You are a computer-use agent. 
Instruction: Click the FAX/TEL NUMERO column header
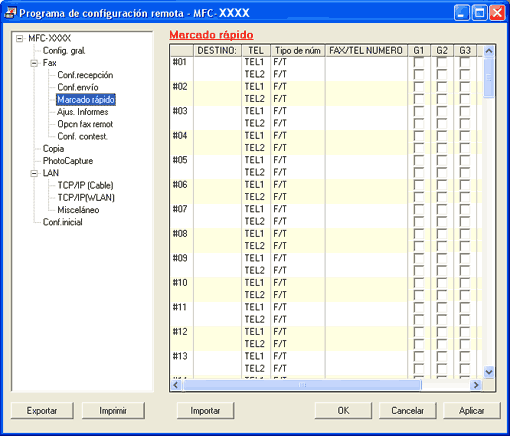pyautogui.click(x=366, y=51)
